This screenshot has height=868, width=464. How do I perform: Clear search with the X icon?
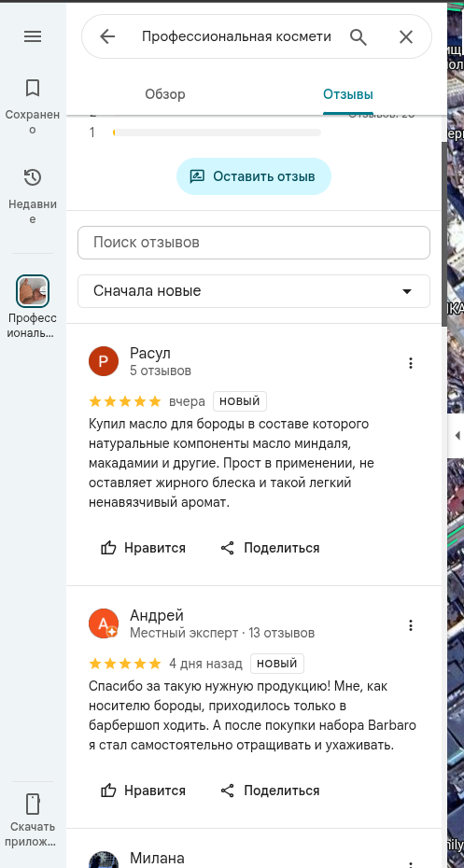pyautogui.click(x=406, y=36)
